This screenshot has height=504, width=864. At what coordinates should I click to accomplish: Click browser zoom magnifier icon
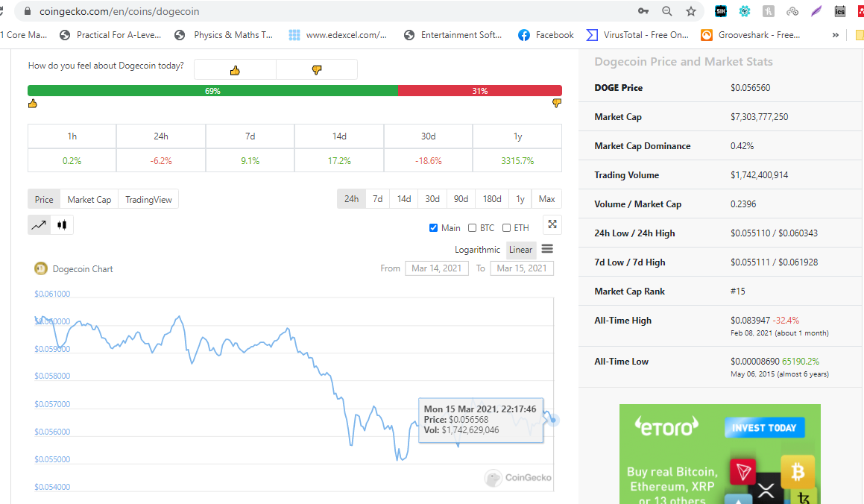point(667,11)
